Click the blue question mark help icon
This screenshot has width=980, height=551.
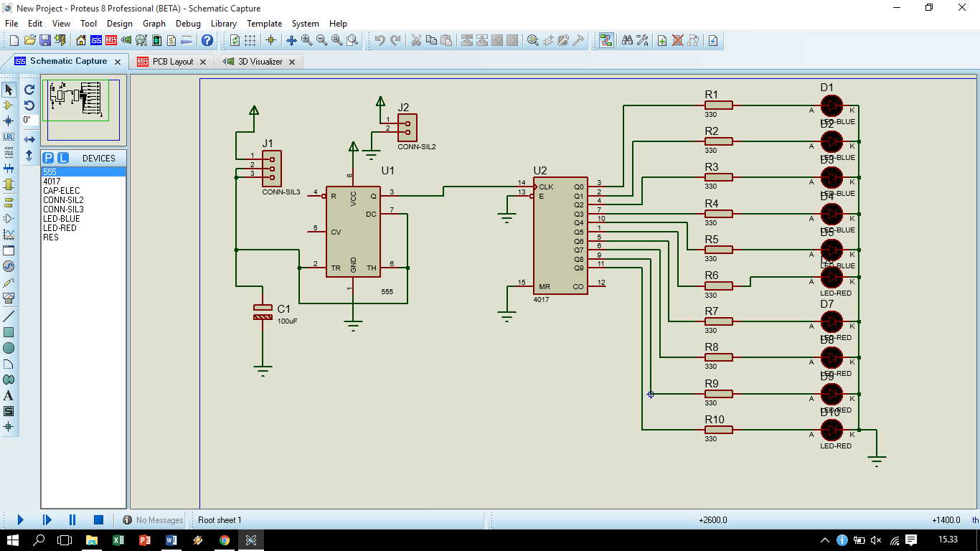coord(207,40)
